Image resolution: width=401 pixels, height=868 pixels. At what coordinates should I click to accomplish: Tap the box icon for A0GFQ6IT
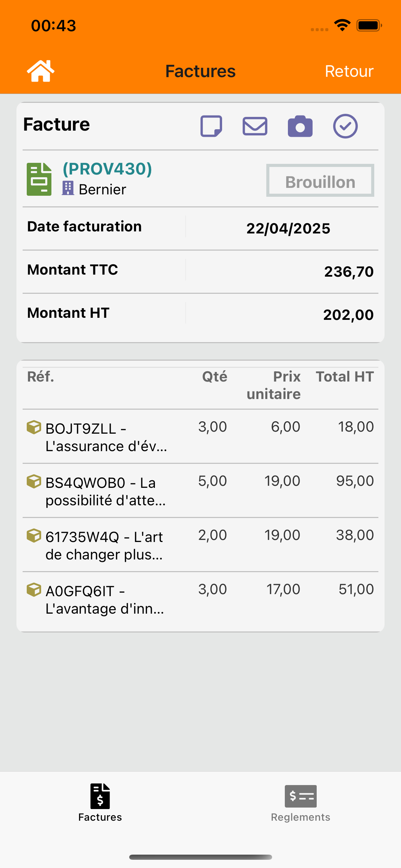[x=34, y=590]
